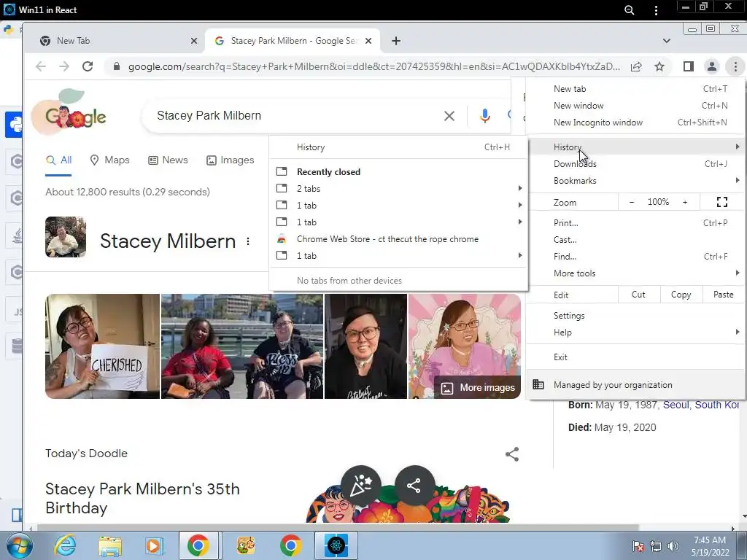Reopen Chrome Web Store recently closed tab
Screen dimensions: 747x560
click(x=399, y=239)
